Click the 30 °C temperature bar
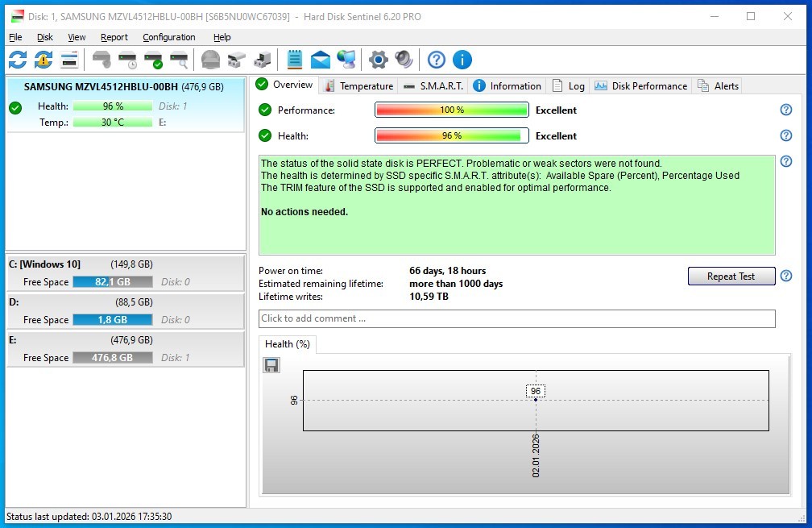Image resolution: width=812 pixels, height=528 pixels. (113, 123)
